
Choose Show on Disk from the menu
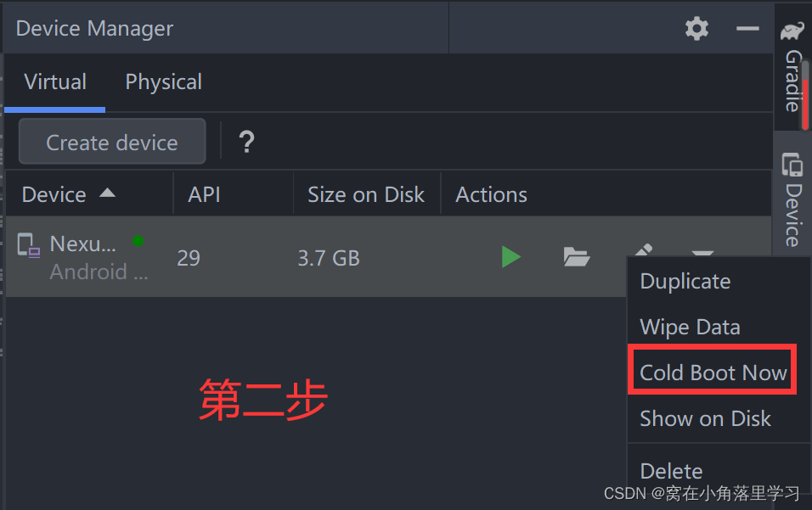(x=705, y=418)
